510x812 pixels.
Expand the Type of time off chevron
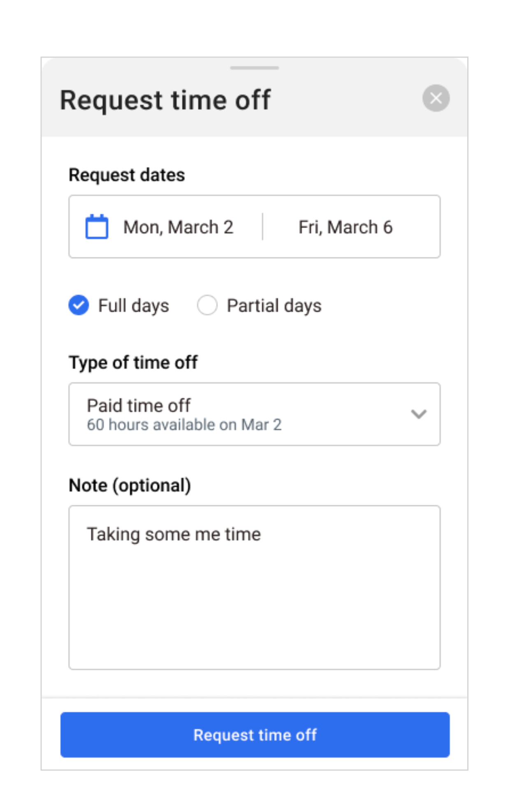tap(418, 414)
